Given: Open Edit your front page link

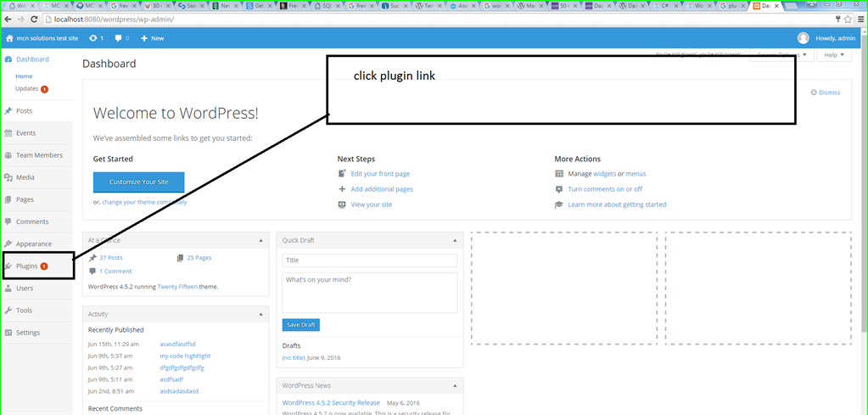Looking at the screenshot, I should pyautogui.click(x=380, y=174).
